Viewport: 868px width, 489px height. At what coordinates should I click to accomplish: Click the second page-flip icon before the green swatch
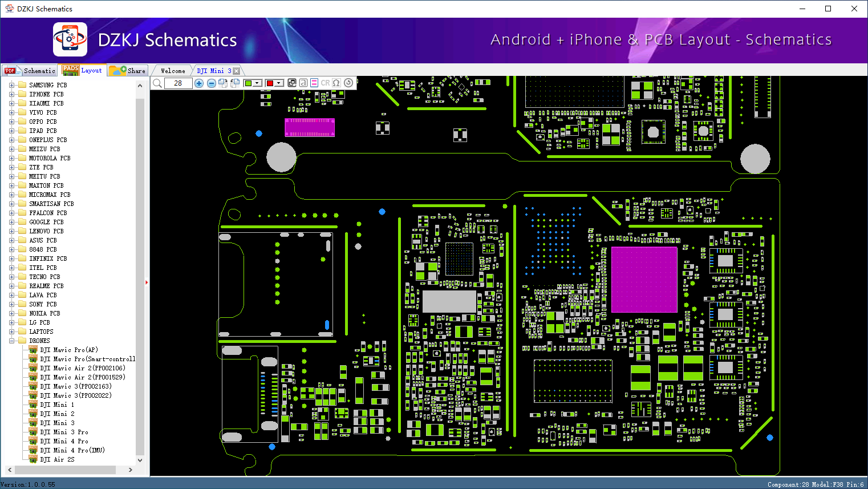tap(234, 83)
